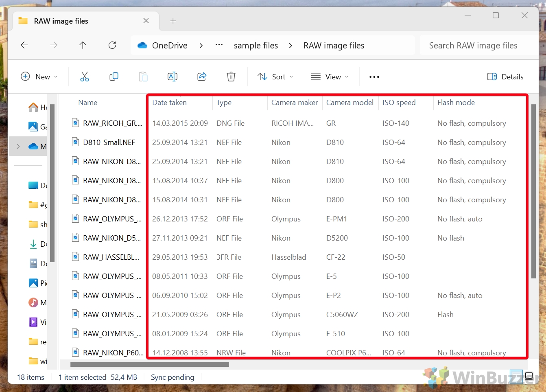Go to the sample files breadcrumb
This screenshot has height=392, width=546.
[x=256, y=45]
